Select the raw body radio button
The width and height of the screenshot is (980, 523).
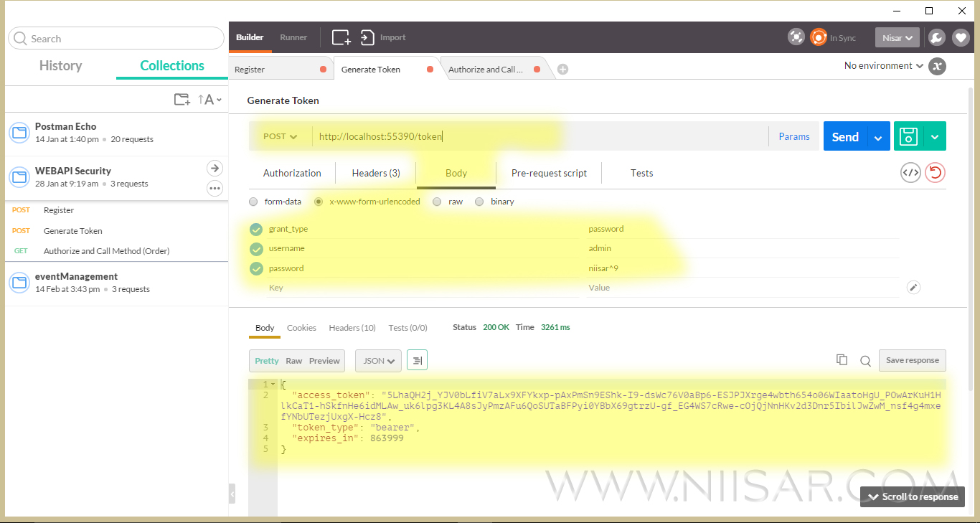tap(437, 202)
